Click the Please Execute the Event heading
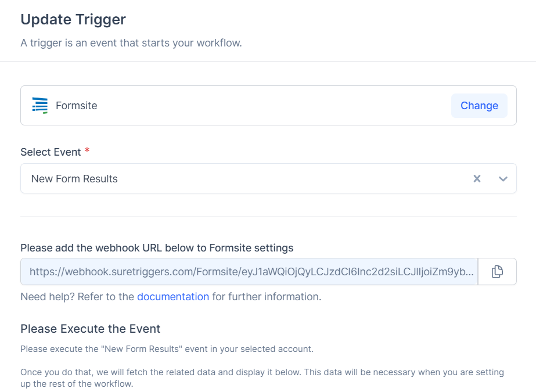This screenshot has height=392, width=536. [x=90, y=329]
